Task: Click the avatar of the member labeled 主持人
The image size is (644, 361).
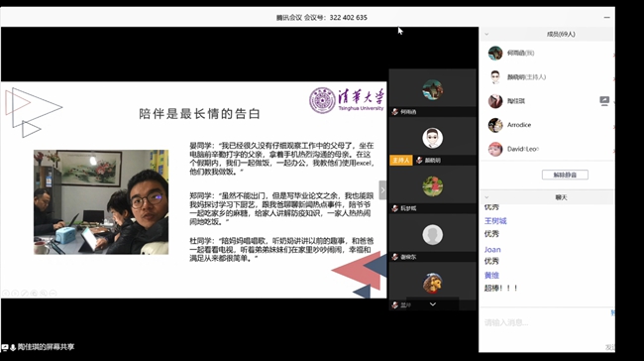Action: pyautogui.click(x=495, y=77)
